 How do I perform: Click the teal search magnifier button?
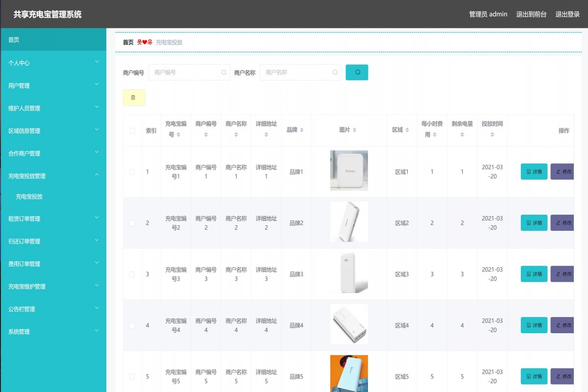357,72
